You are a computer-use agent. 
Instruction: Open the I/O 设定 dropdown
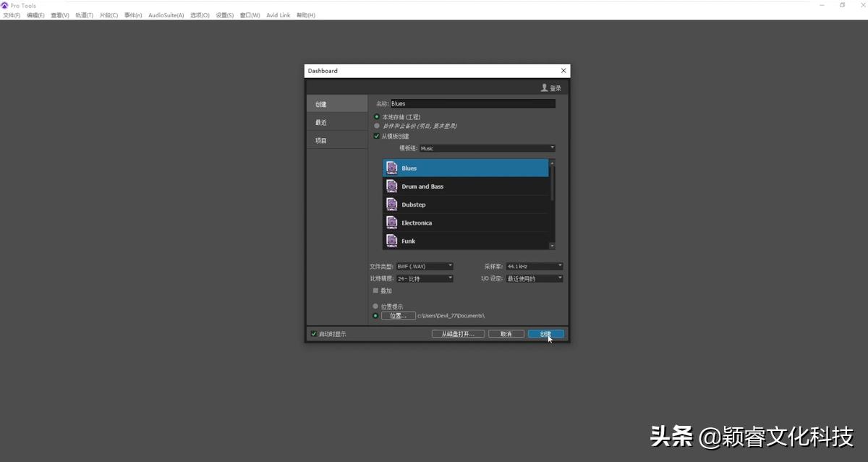534,278
